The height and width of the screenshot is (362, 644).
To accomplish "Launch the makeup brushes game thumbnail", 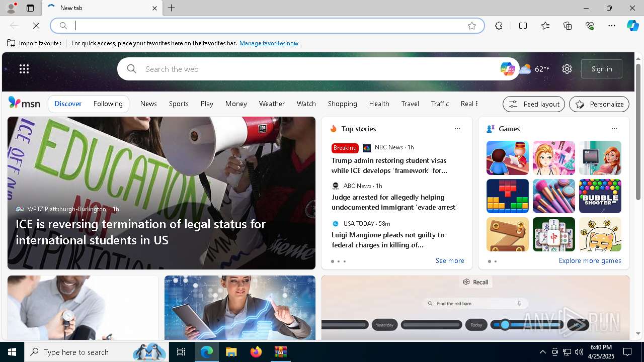I will coord(554,196).
